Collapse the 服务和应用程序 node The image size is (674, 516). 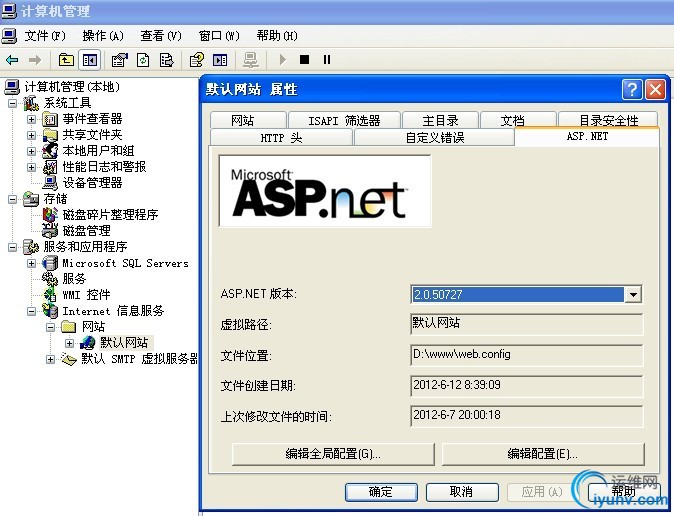coord(12,247)
